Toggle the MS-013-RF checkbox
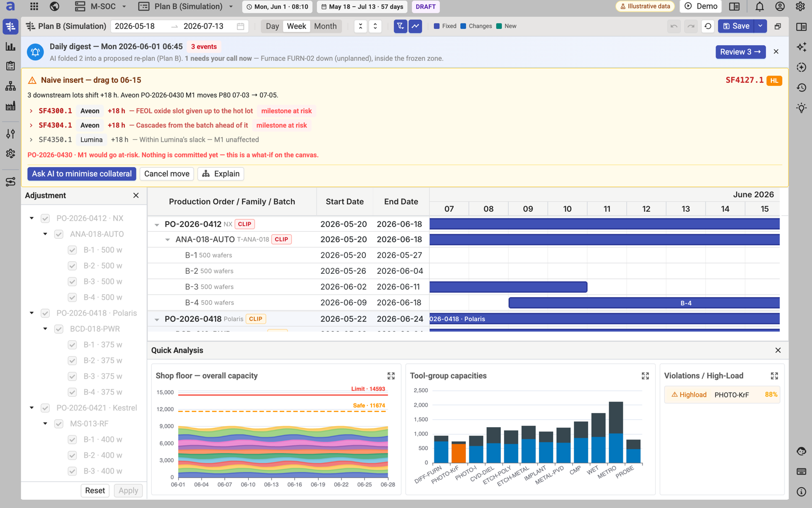This screenshot has width=812, height=508. (x=59, y=424)
